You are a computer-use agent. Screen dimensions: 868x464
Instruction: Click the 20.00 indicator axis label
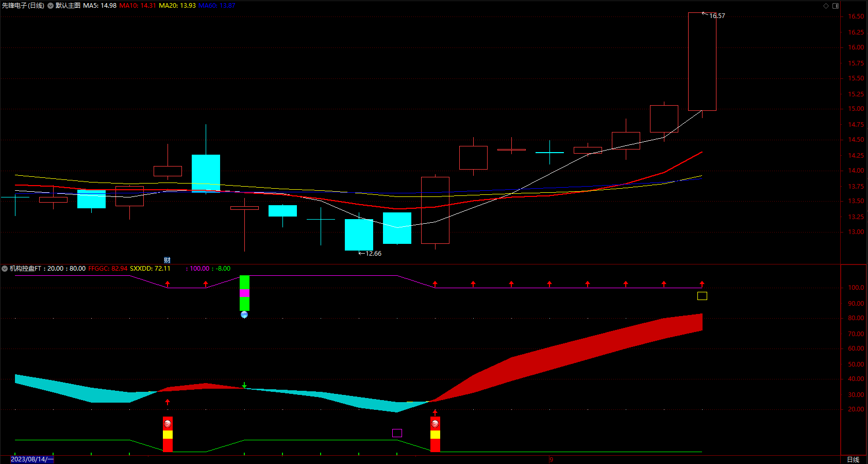pyautogui.click(x=856, y=409)
